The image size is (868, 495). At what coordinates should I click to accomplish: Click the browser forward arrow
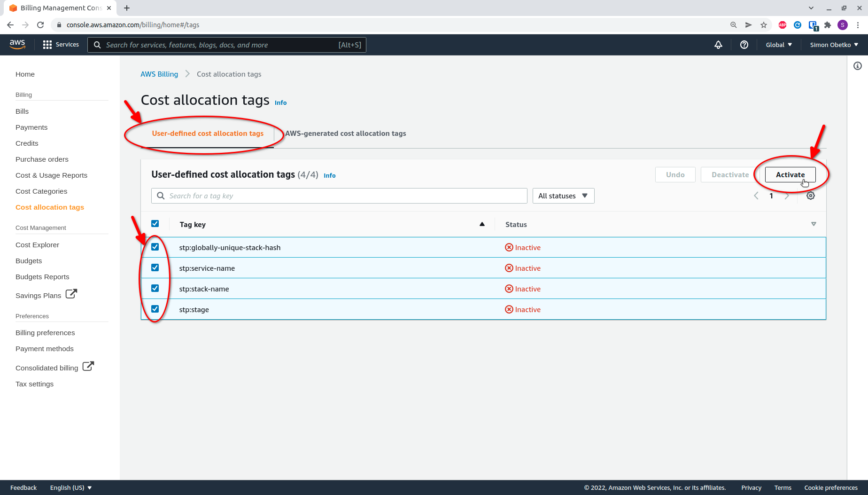tap(25, 25)
